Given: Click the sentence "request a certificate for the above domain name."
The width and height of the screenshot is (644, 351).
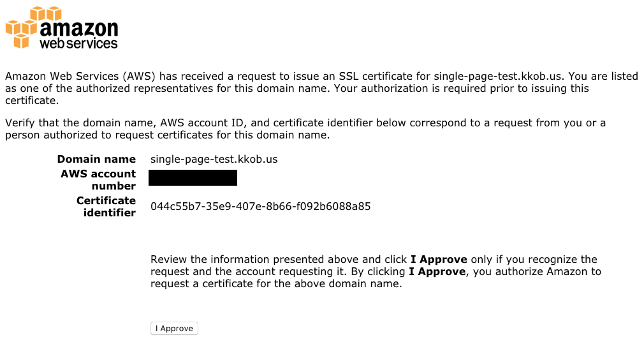Looking at the screenshot, I should click(276, 284).
